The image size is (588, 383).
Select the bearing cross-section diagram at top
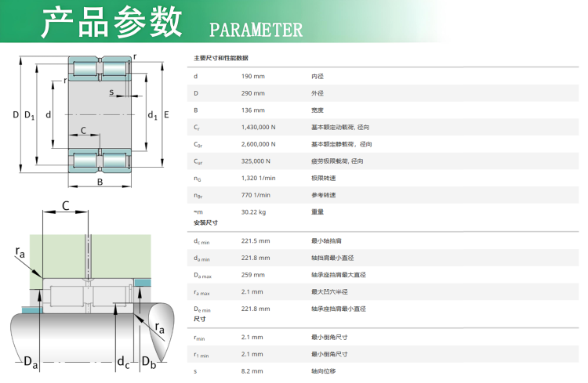[93, 116]
